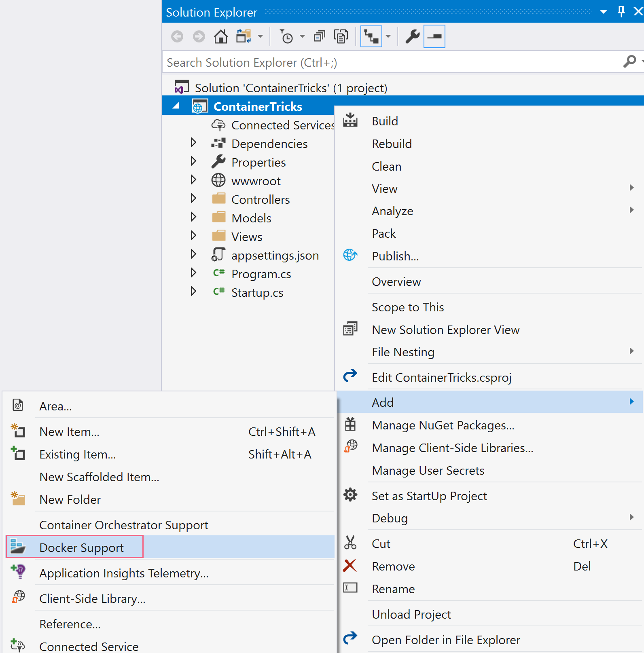This screenshot has height=653, width=644.
Task: Expand the wwwroot folder
Action: (x=193, y=180)
